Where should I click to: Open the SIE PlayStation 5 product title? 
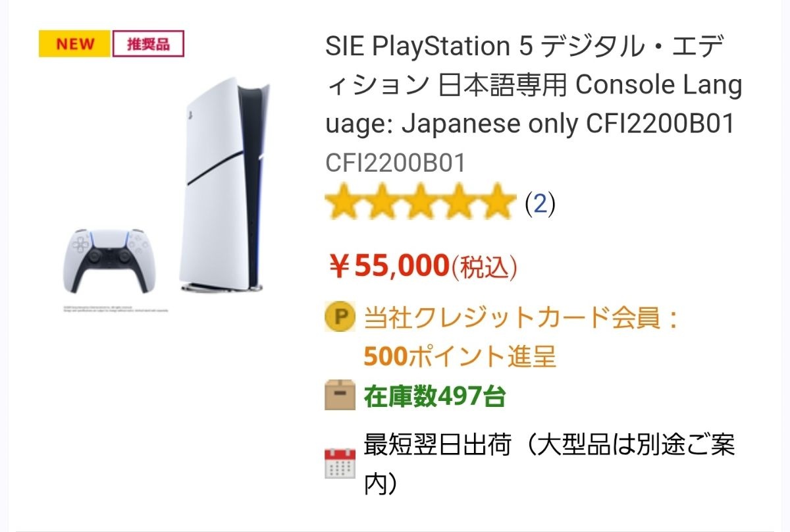click(x=533, y=85)
